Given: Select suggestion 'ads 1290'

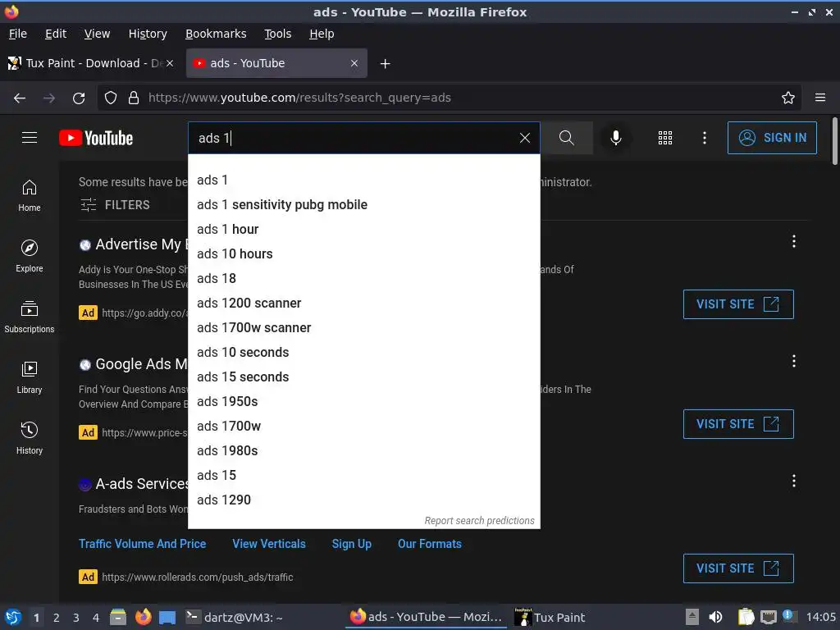Looking at the screenshot, I should point(363,500).
